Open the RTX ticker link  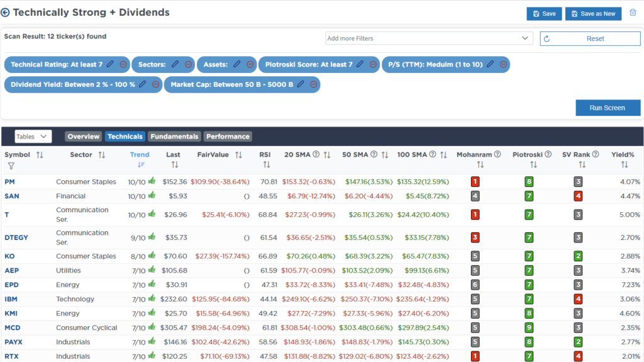coord(11,357)
